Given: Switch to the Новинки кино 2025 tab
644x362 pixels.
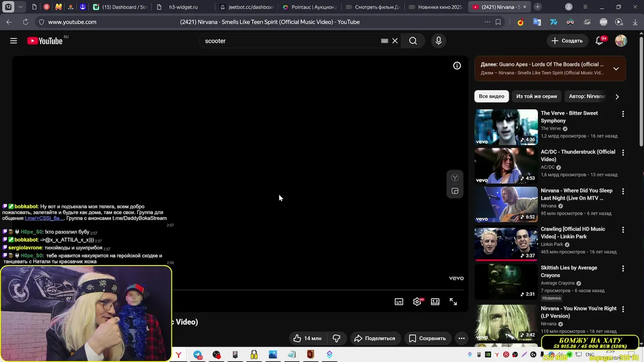Looking at the screenshot, I should (436, 7).
